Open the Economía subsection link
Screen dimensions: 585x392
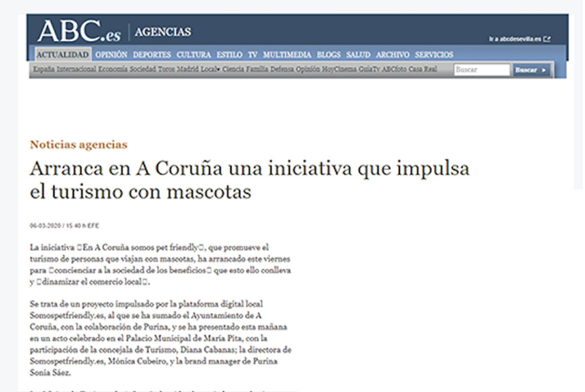click(x=113, y=70)
